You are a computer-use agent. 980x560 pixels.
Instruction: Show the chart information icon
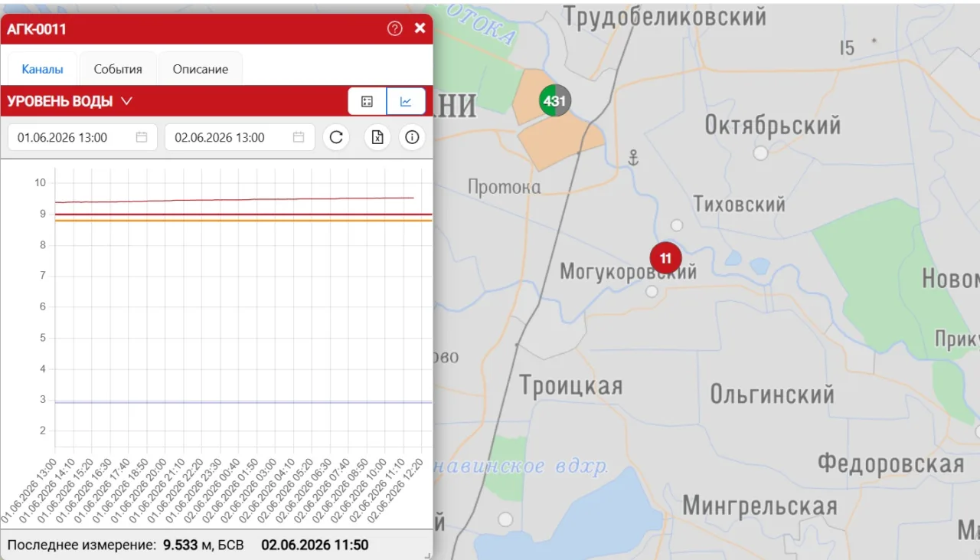412,138
